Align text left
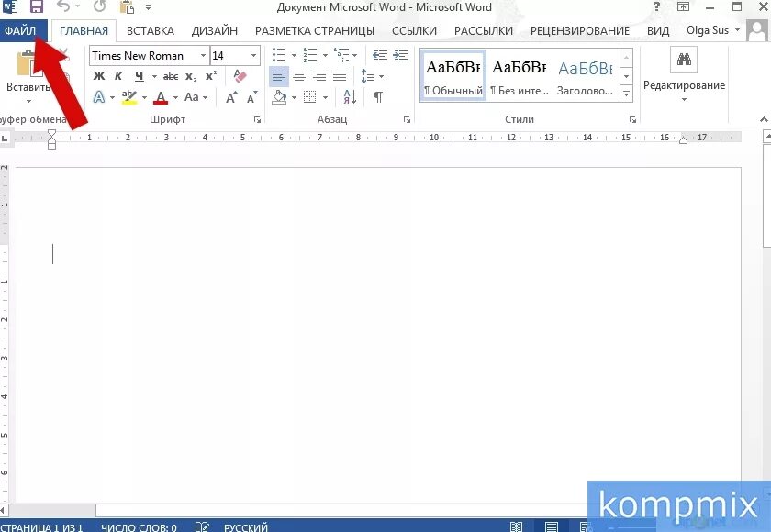771x532 pixels. (x=279, y=76)
